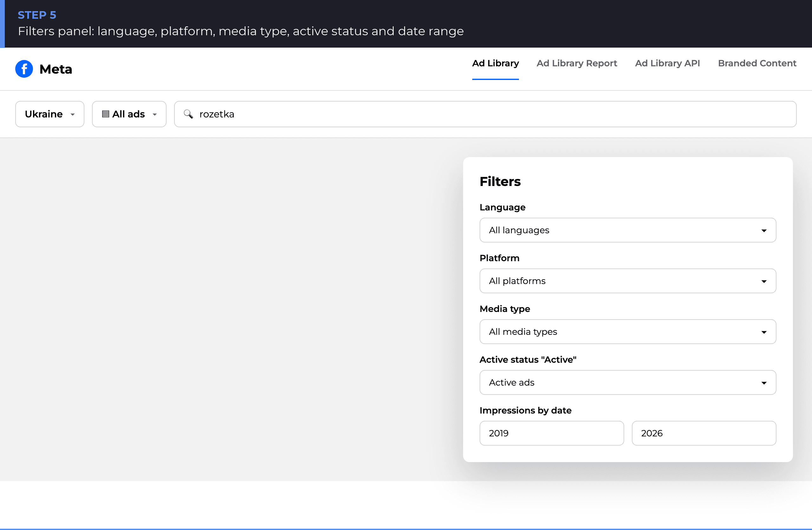Switch to the Ad Library tab
812x530 pixels.
pyautogui.click(x=495, y=63)
